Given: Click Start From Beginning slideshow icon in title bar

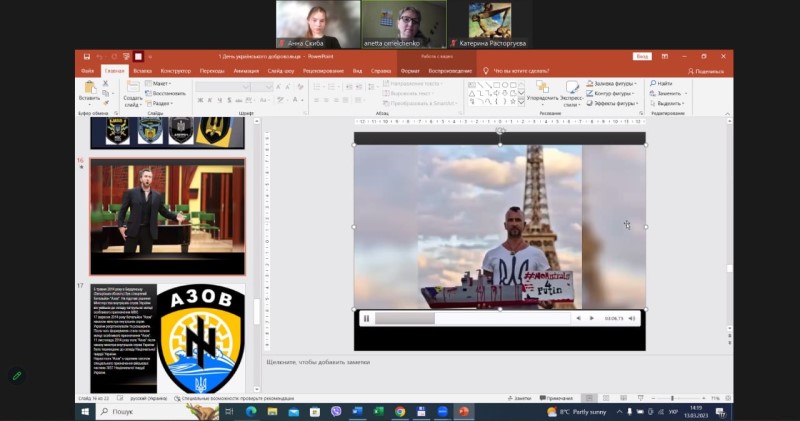Looking at the screenshot, I should pyautogui.click(x=126, y=57).
